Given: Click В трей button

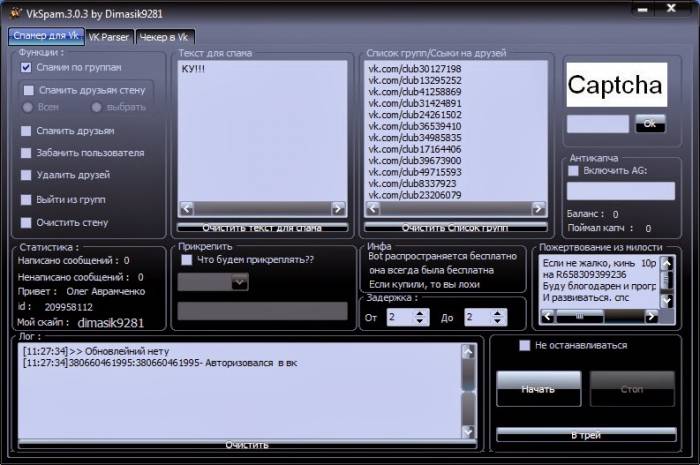Looking at the screenshot, I should [586, 435].
